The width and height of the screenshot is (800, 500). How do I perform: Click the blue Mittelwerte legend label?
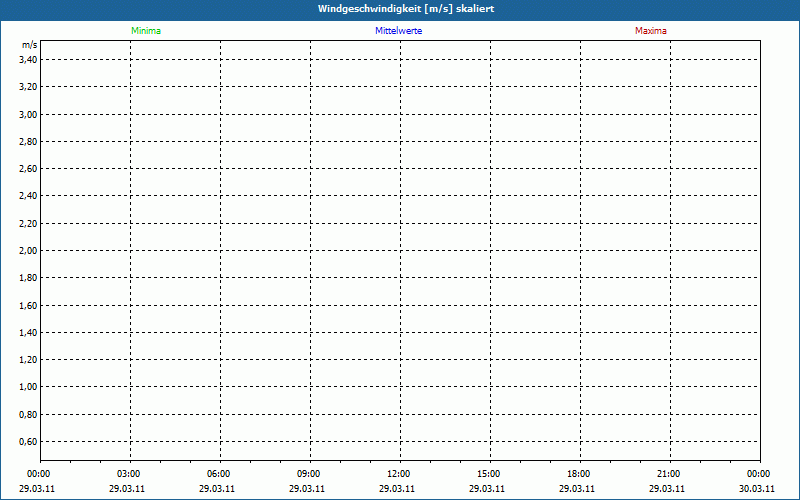point(398,31)
